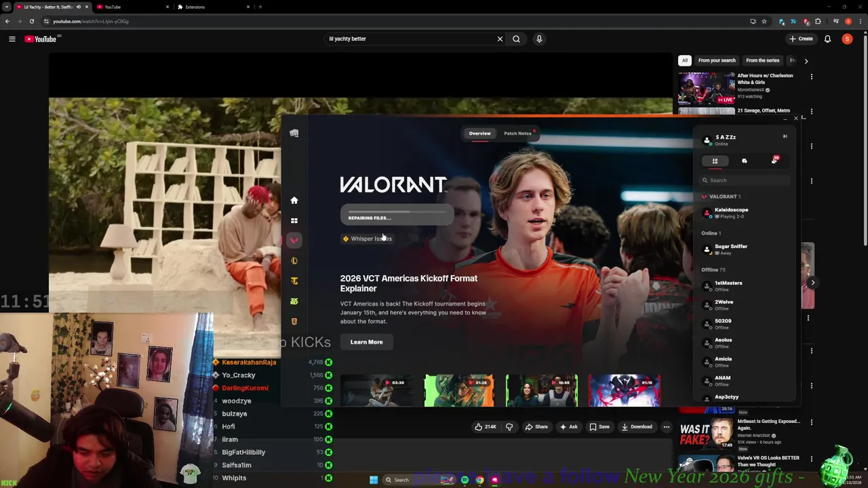
Task: Select offline friend 1stMasters
Action: point(745,286)
